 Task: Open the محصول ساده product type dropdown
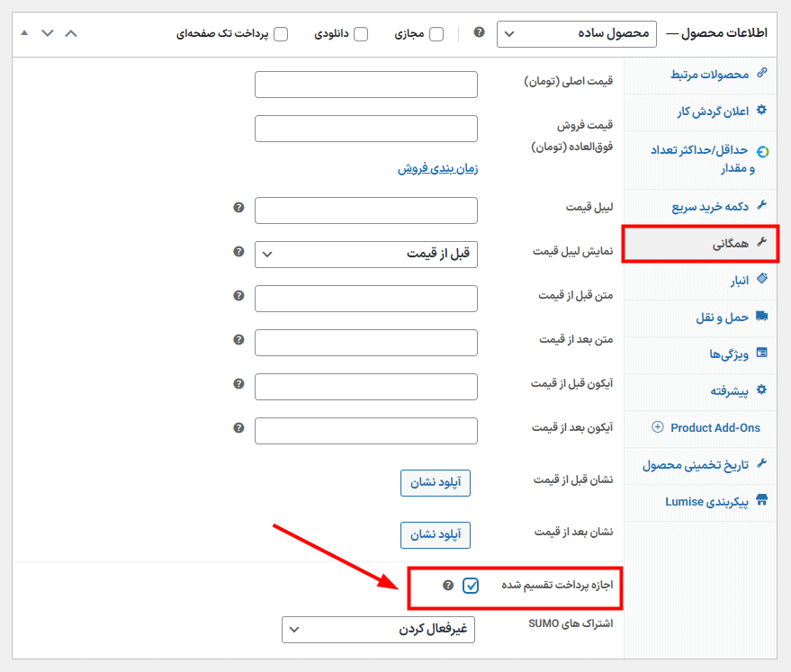pos(573,34)
